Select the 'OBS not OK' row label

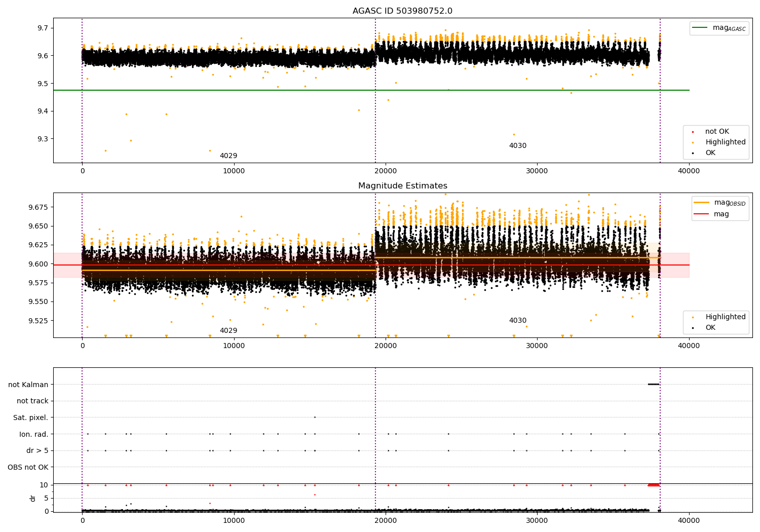28,467
